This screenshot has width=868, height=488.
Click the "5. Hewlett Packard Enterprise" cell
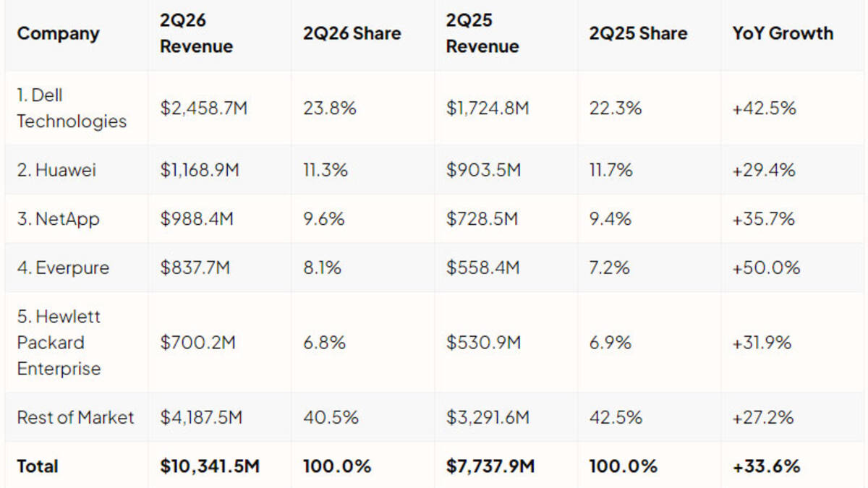point(59,343)
